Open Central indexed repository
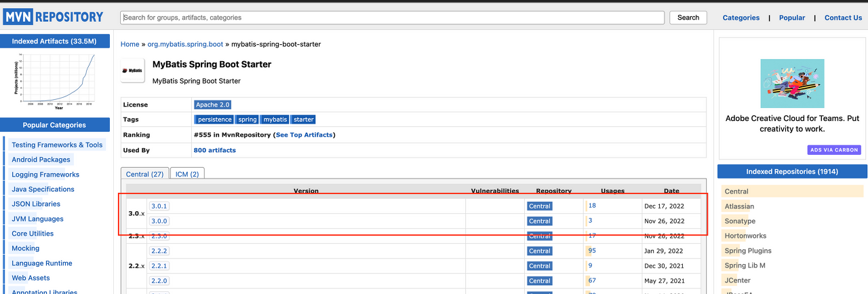 coord(736,191)
